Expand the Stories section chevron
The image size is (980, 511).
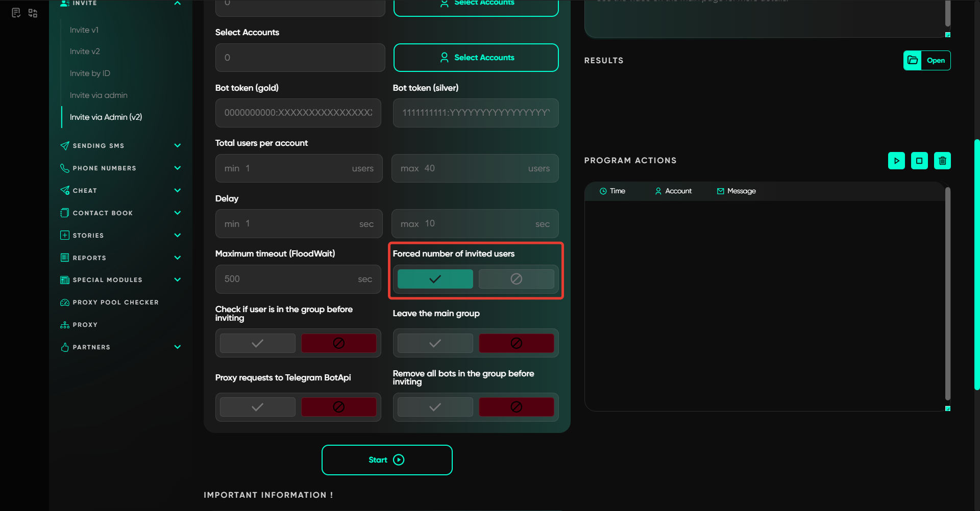[177, 236]
